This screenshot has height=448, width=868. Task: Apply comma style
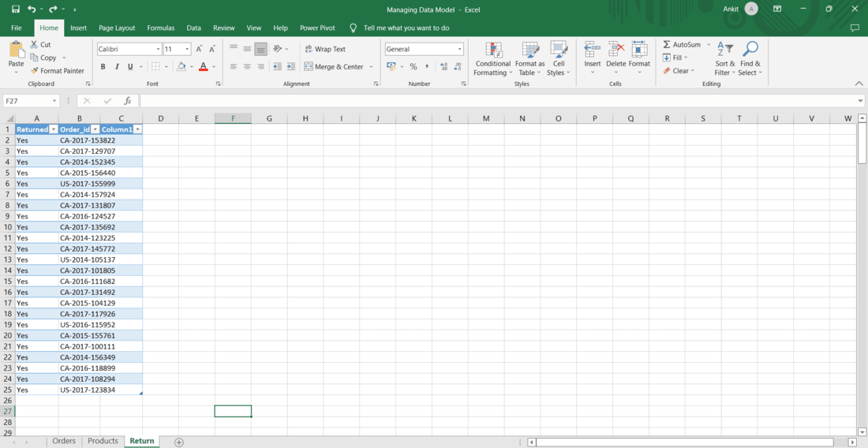click(427, 66)
